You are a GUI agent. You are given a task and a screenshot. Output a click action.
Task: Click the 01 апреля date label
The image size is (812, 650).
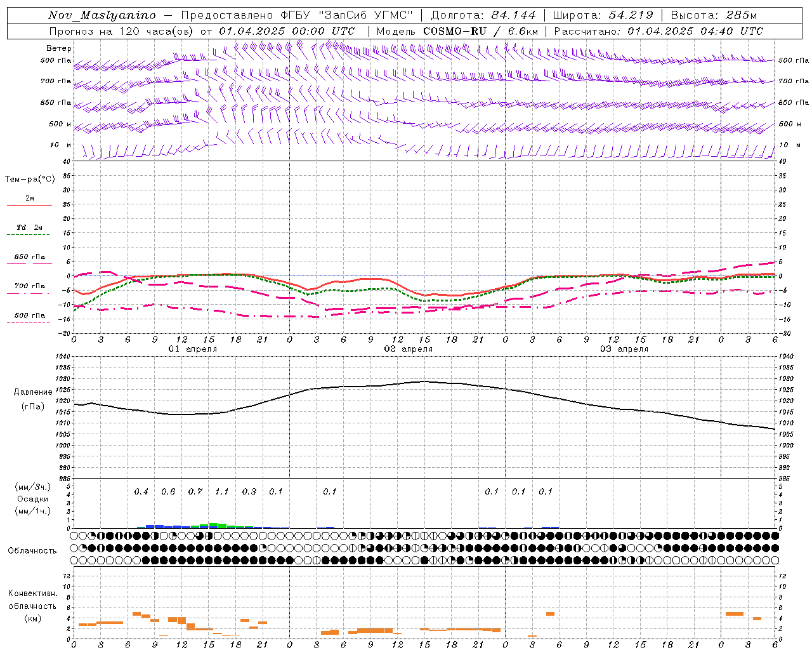(x=192, y=349)
